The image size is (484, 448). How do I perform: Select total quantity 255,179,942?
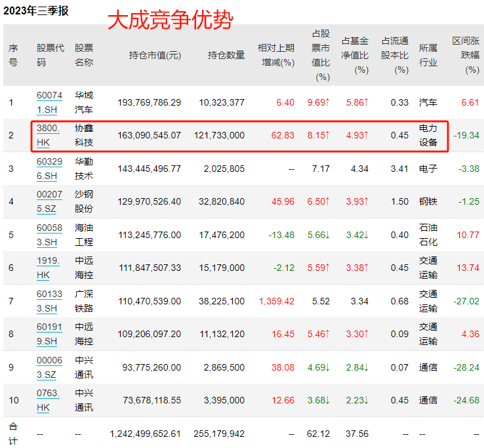(x=219, y=434)
